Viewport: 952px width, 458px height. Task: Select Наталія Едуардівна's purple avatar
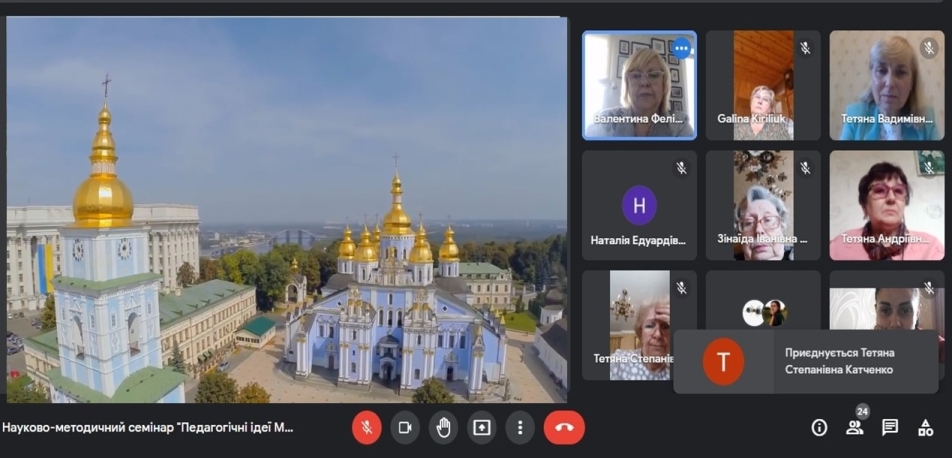639,205
